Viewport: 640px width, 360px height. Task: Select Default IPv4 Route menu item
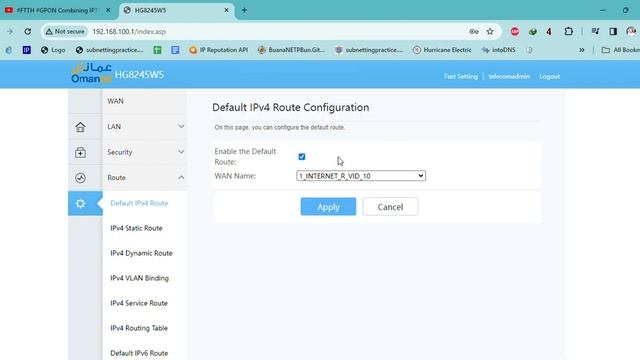coord(139,203)
